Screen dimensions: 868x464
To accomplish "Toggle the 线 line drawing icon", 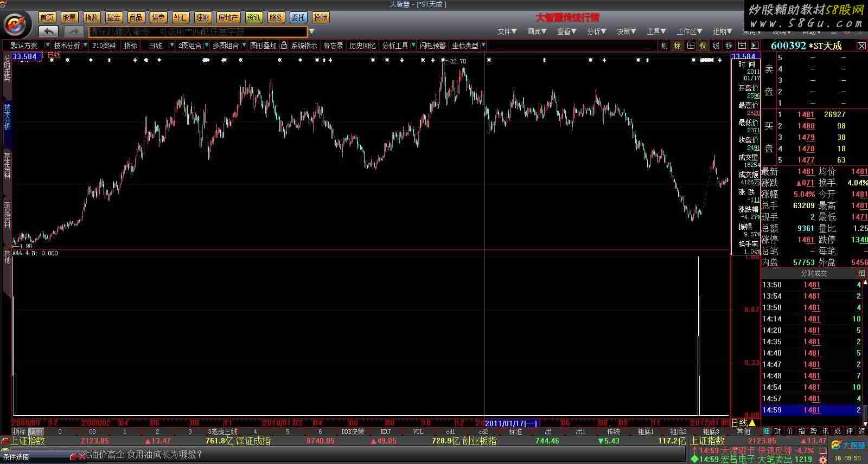I will click(x=716, y=46).
